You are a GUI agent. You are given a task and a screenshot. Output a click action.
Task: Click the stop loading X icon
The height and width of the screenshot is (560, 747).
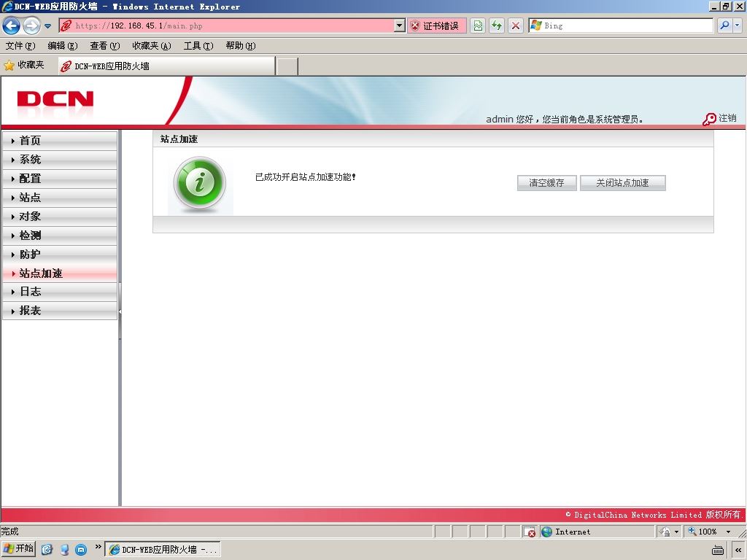[x=516, y=26]
